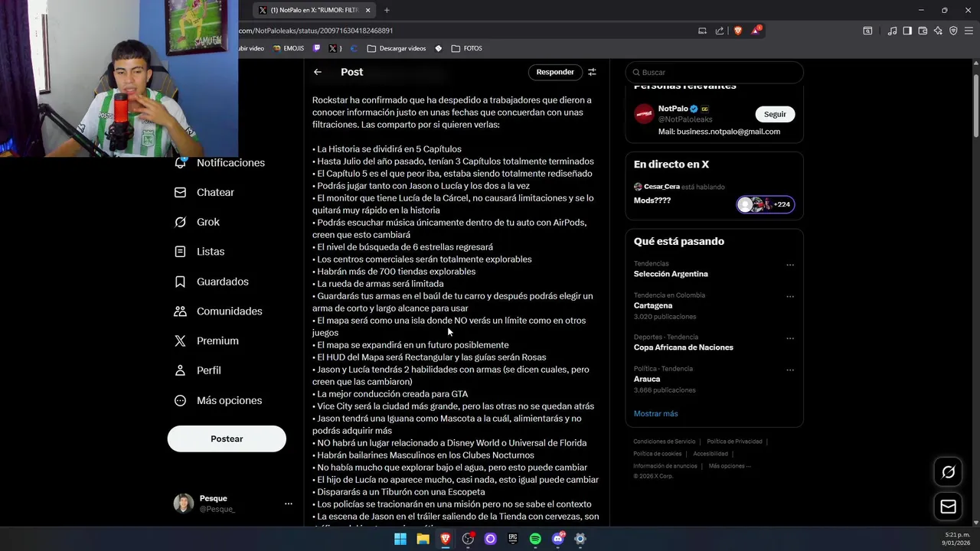Open the Chatear sidebar item
Viewport: 980px width, 551px height.
click(205, 192)
